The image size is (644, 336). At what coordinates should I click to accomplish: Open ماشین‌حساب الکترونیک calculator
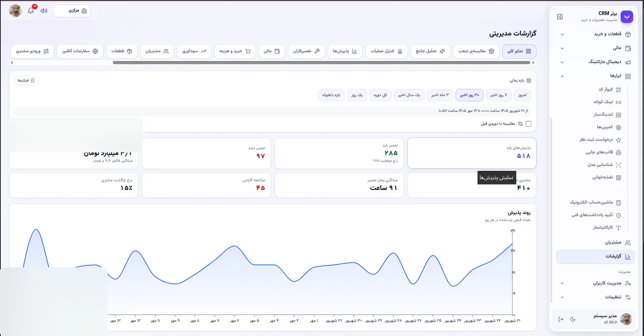coord(595,203)
